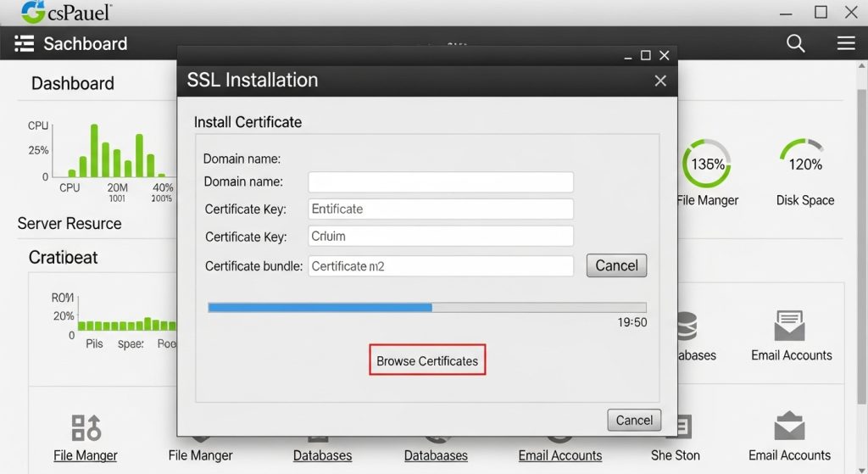Click the databases cylinder icon behind dialog

(687, 326)
